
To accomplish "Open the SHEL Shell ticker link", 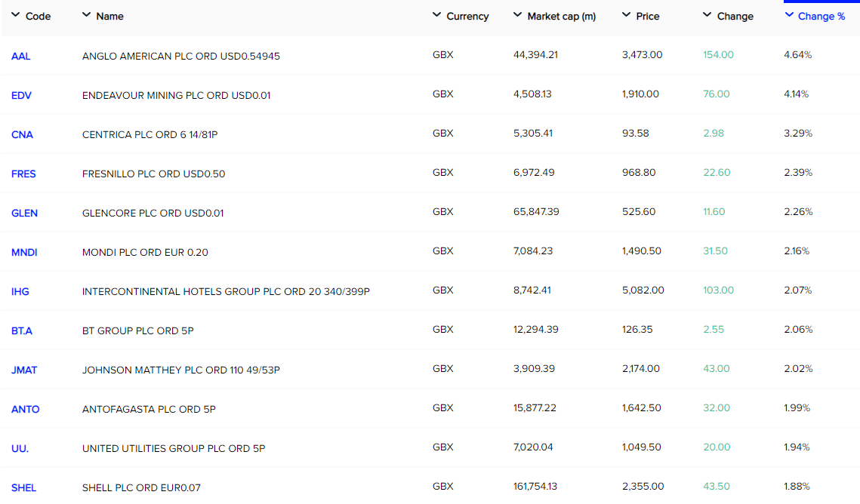I will [23, 488].
